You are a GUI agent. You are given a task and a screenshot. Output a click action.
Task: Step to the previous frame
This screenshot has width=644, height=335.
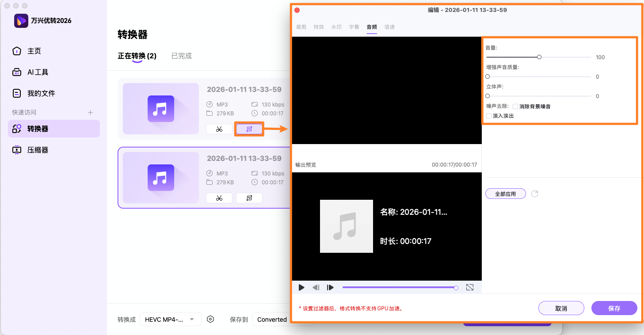pos(316,287)
